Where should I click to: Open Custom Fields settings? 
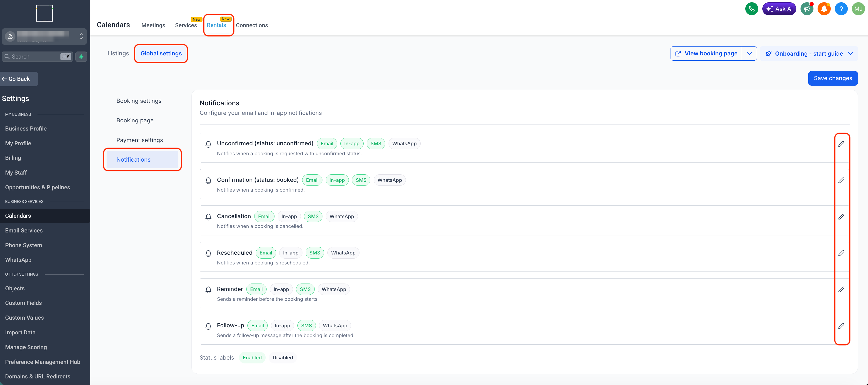23,303
